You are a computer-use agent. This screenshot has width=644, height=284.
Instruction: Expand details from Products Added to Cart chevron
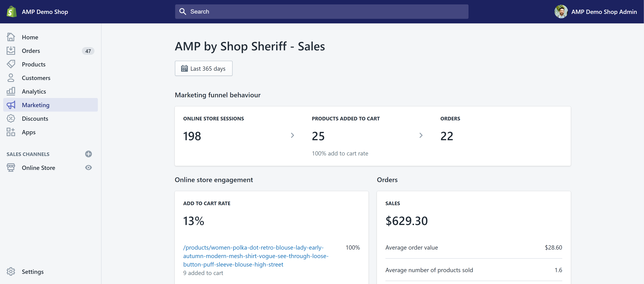pos(421,135)
